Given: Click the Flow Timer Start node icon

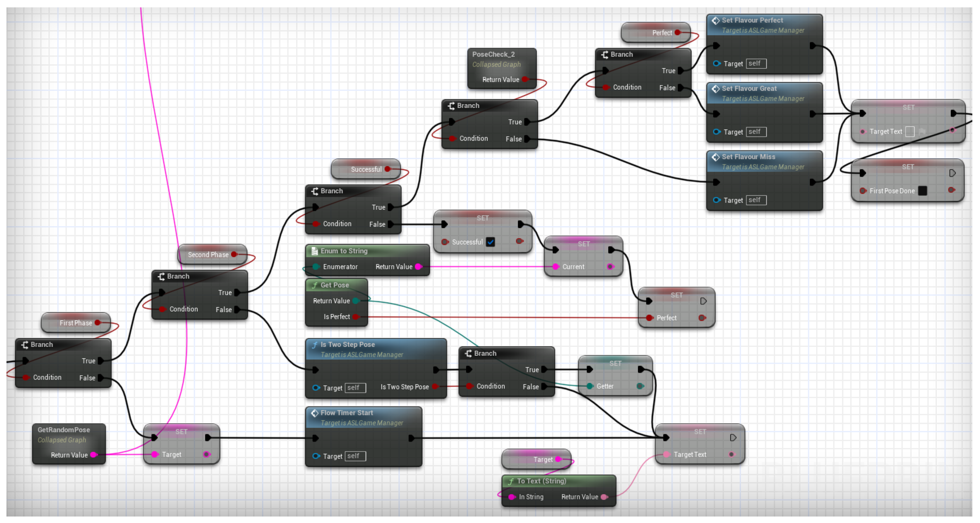Looking at the screenshot, I should pyautogui.click(x=315, y=413).
